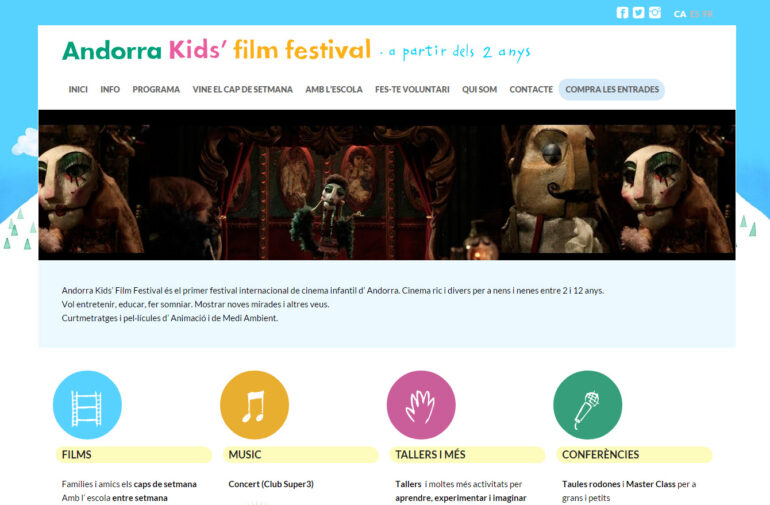This screenshot has height=505, width=770.
Task: Click the COMPRA LES ENTRADES button
Action: pyautogui.click(x=612, y=89)
